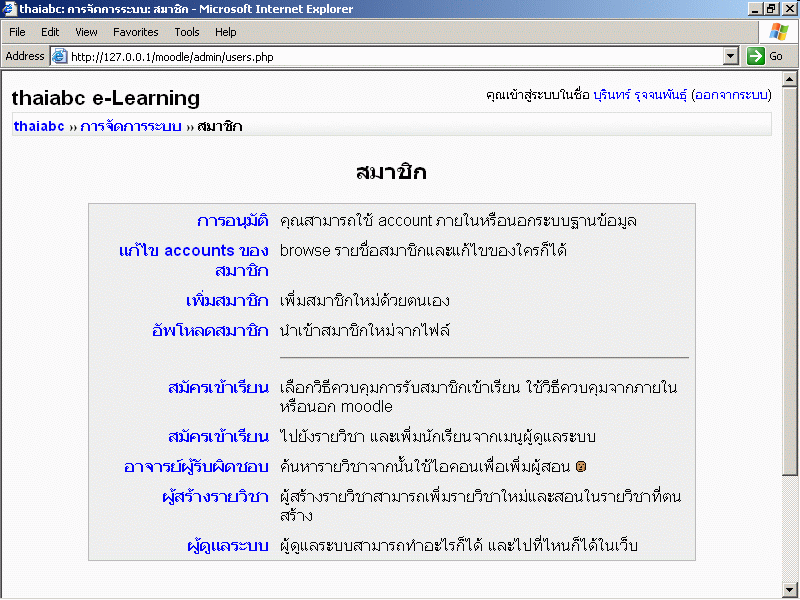Click Internet Explorer icon in title bar

point(9,9)
